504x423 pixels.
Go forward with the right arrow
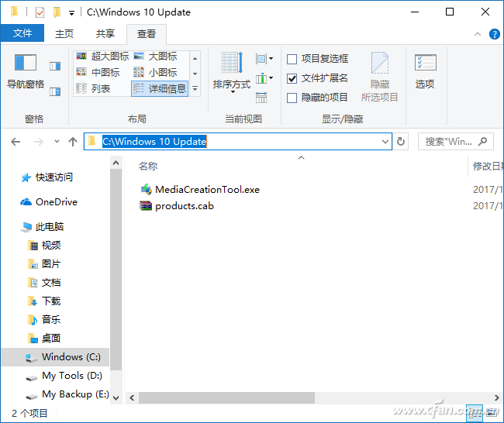click(x=39, y=142)
